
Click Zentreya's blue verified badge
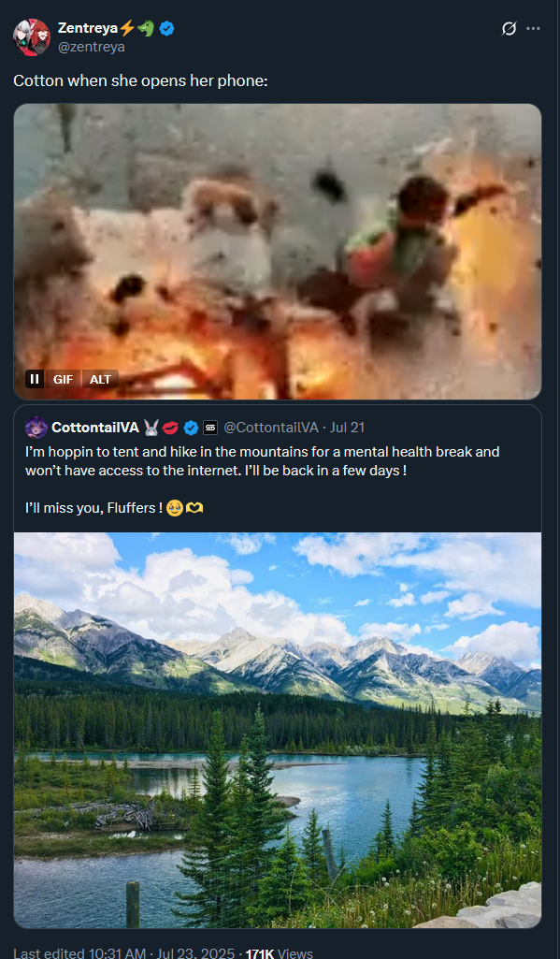pyautogui.click(x=167, y=28)
